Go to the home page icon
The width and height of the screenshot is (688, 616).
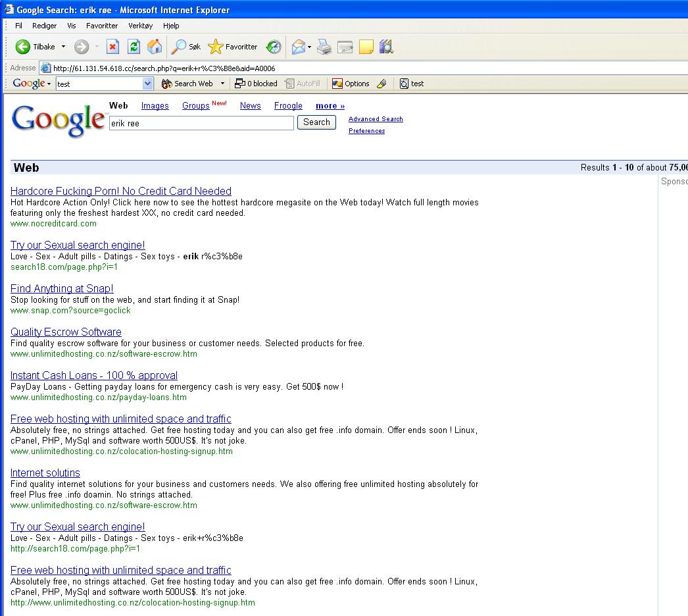click(155, 47)
